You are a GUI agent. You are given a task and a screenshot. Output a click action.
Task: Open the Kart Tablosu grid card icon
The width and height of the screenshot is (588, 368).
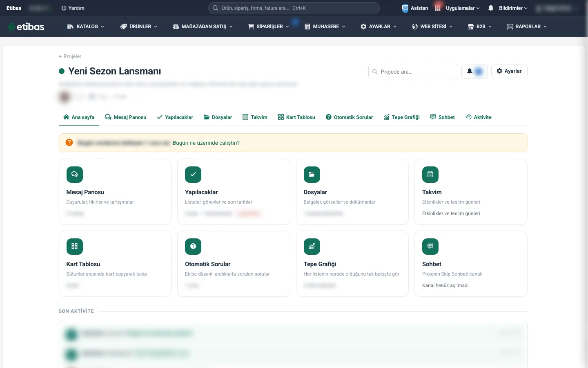[75, 247]
